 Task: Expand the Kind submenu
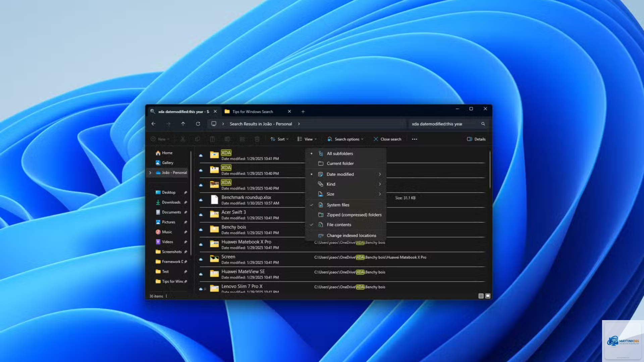pyautogui.click(x=346, y=184)
